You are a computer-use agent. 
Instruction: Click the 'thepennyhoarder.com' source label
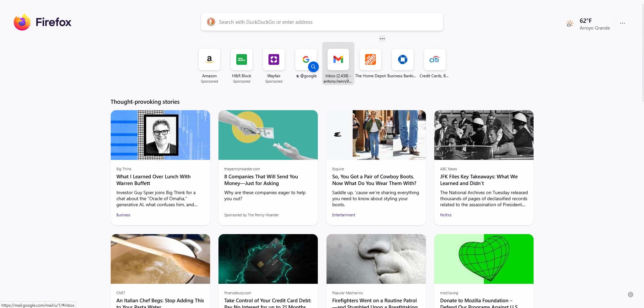pos(242,169)
